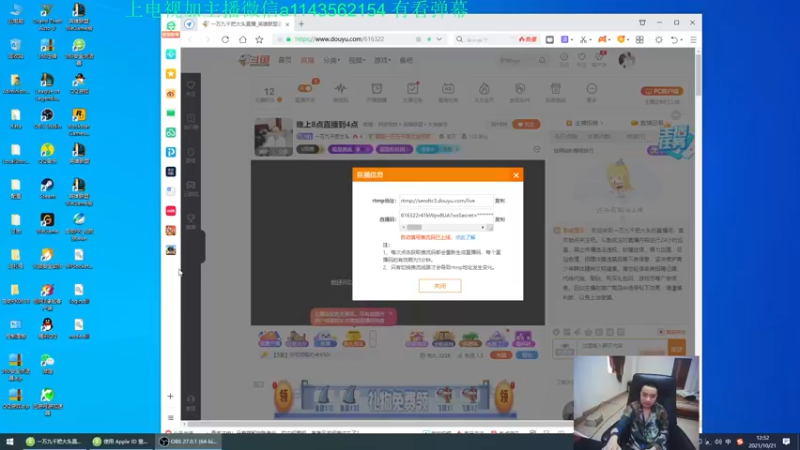This screenshot has width=800, height=450.
Task: Click the rtmp address input field
Action: click(x=446, y=201)
